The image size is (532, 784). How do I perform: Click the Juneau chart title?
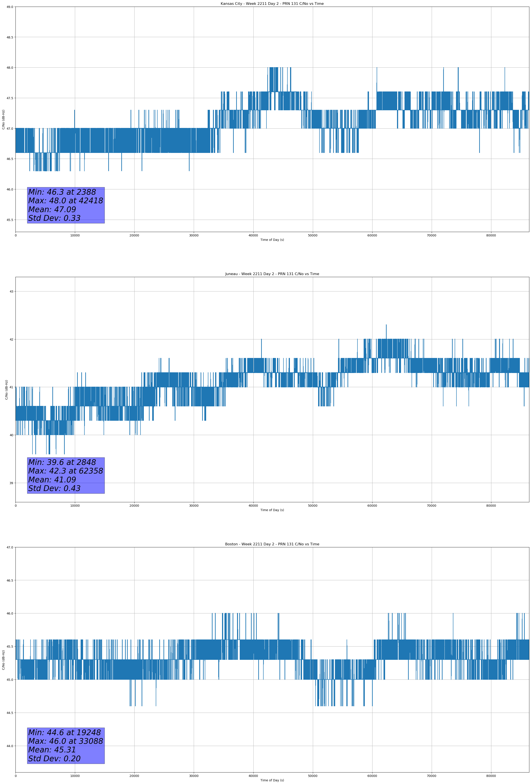tap(272, 274)
